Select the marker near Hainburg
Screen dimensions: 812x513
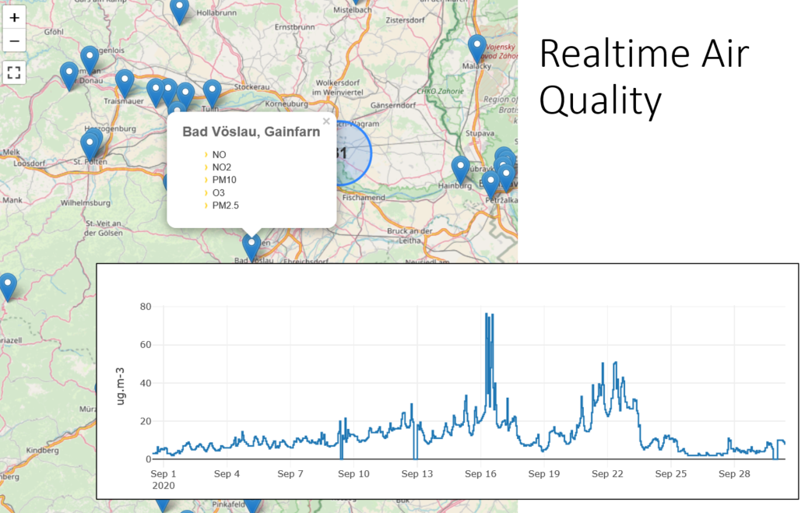(x=460, y=170)
